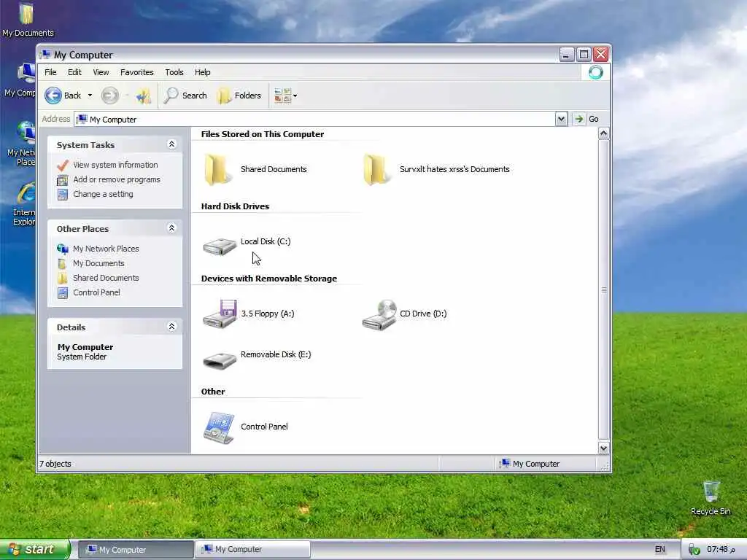Click the Forward arrow button
The width and height of the screenshot is (747, 560).
coord(110,96)
